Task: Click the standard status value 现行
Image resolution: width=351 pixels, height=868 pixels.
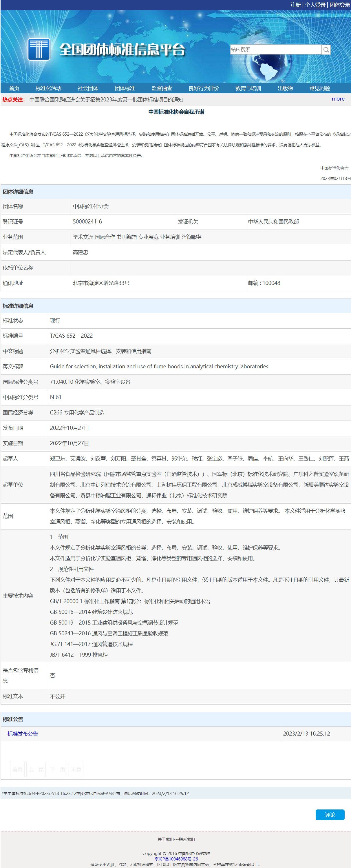Action: (x=55, y=320)
